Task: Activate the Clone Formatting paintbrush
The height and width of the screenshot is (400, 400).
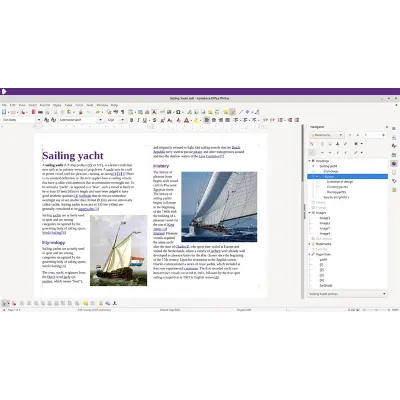Action: (x=80, y=112)
